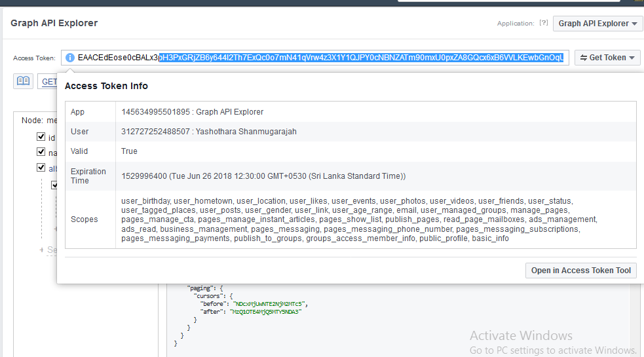
Task: Open the GET method dropdown
Action: pos(49,81)
